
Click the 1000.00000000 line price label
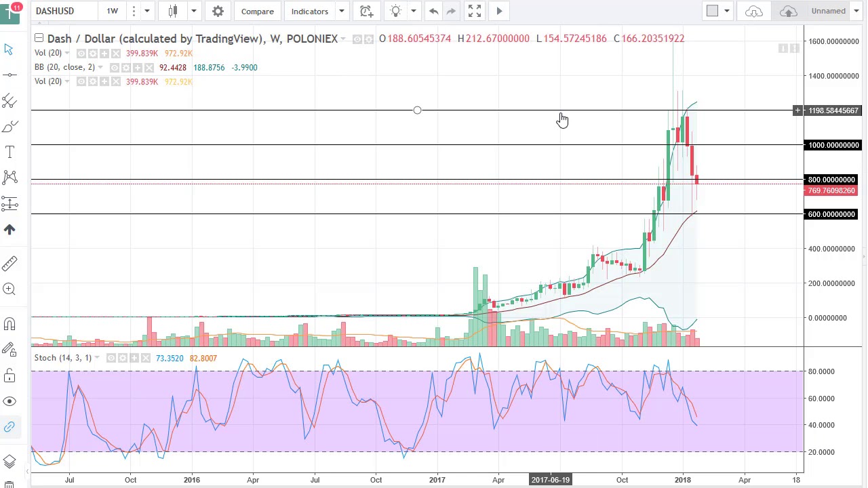click(x=833, y=145)
